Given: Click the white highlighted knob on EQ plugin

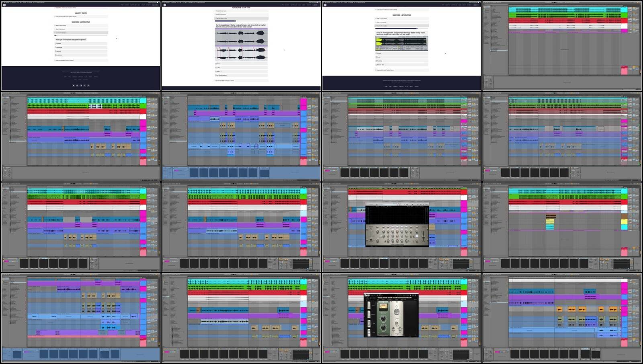Looking at the screenshot, I should (417, 236).
